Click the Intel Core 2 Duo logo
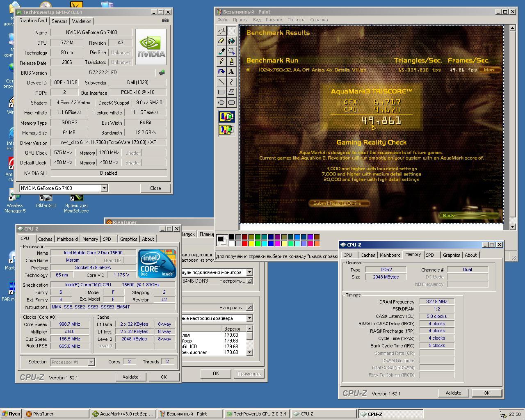 tap(157, 263)
